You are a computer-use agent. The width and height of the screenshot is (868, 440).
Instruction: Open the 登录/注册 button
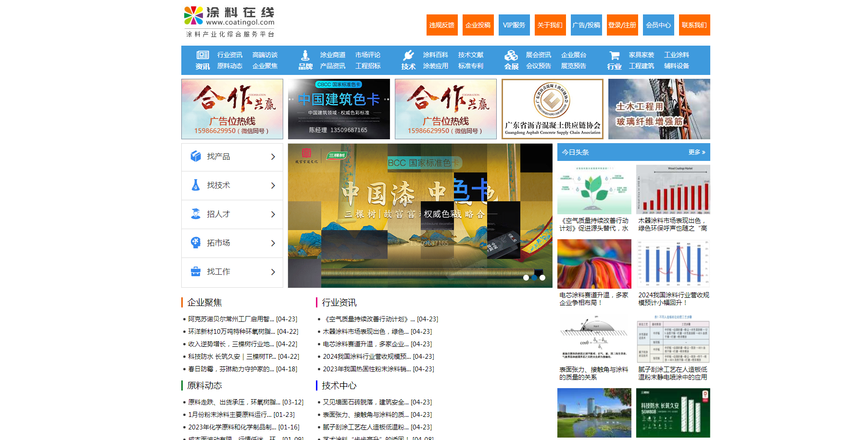coord(622,25)
